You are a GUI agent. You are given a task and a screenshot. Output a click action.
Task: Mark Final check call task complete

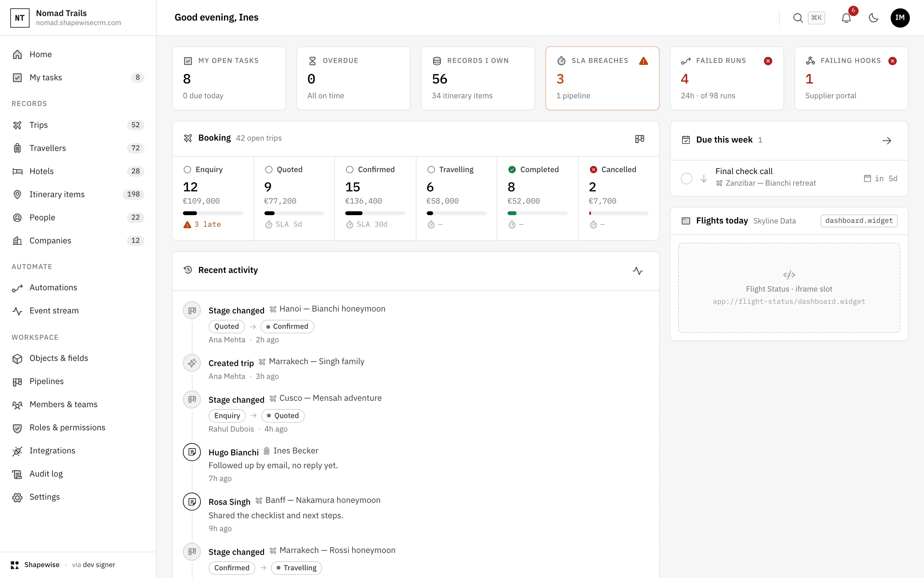[x=686, y=179]
